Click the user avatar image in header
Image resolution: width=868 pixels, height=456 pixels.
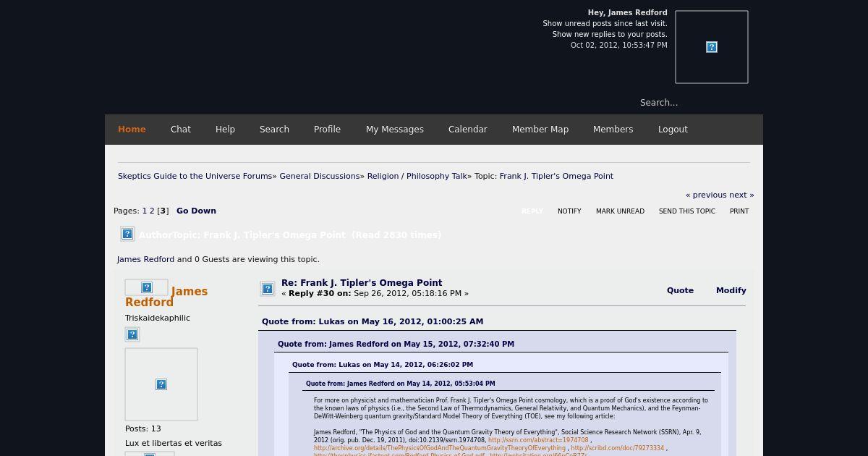point(712,47)
